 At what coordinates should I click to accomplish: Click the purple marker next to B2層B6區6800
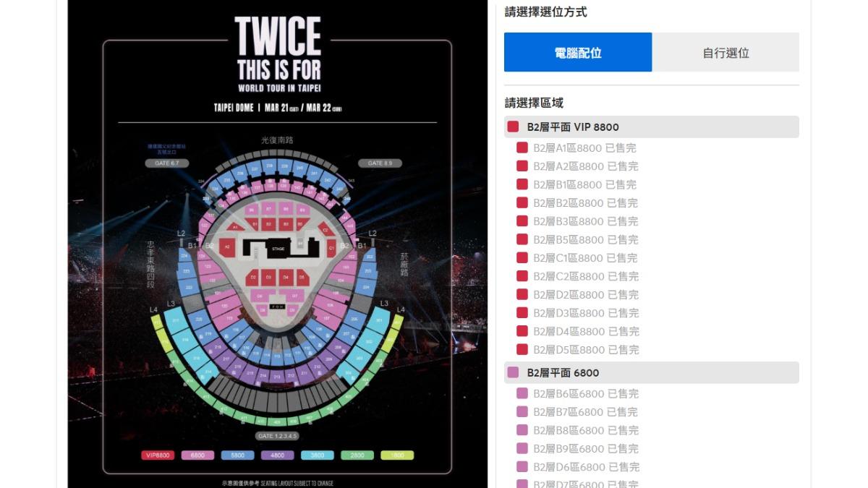coord(522,394)
